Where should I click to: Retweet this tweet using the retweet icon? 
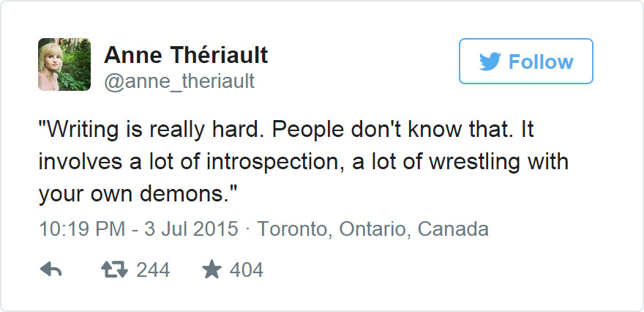113,270
